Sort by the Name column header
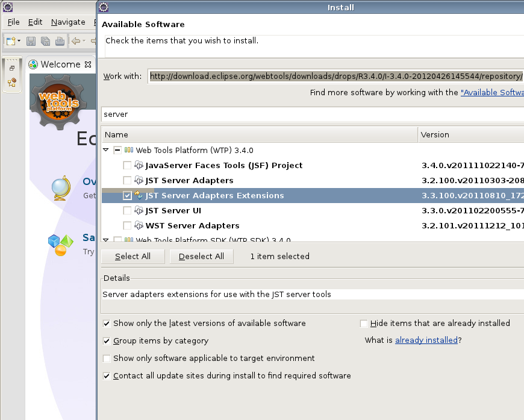The height and width of the screenshot is (420, 524). [260, 134]
